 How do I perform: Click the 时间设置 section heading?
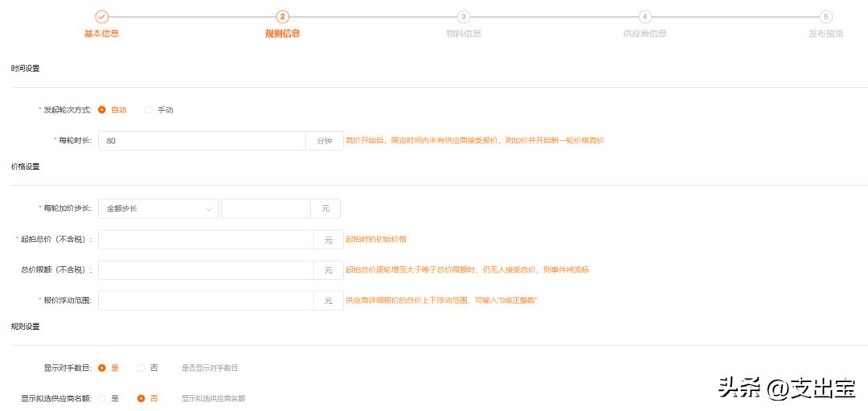[26, 68]
